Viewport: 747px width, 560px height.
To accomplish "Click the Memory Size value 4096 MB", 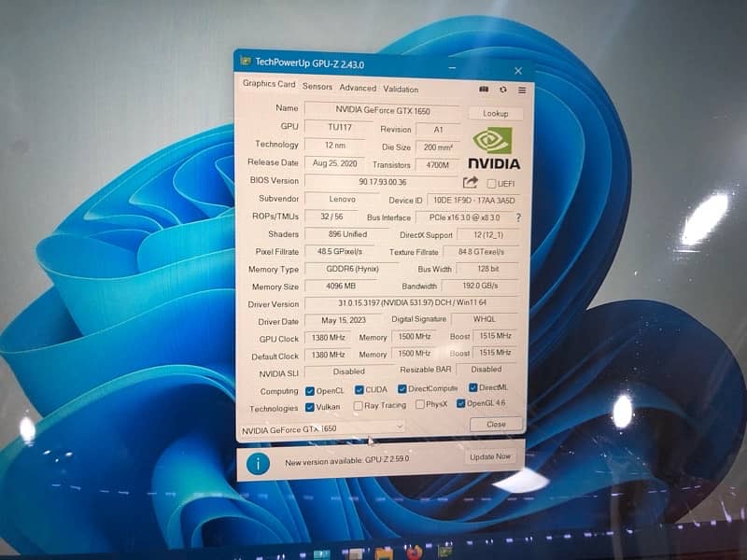I will (341, 287).
